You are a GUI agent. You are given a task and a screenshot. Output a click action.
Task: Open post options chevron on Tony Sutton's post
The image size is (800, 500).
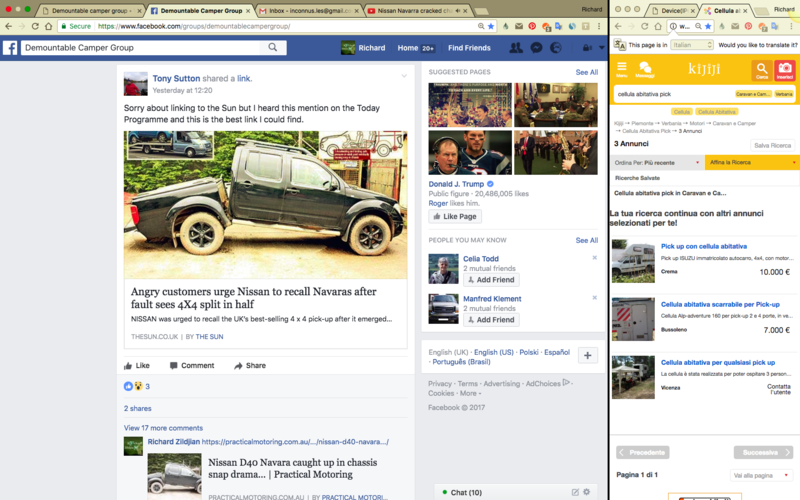404,76
